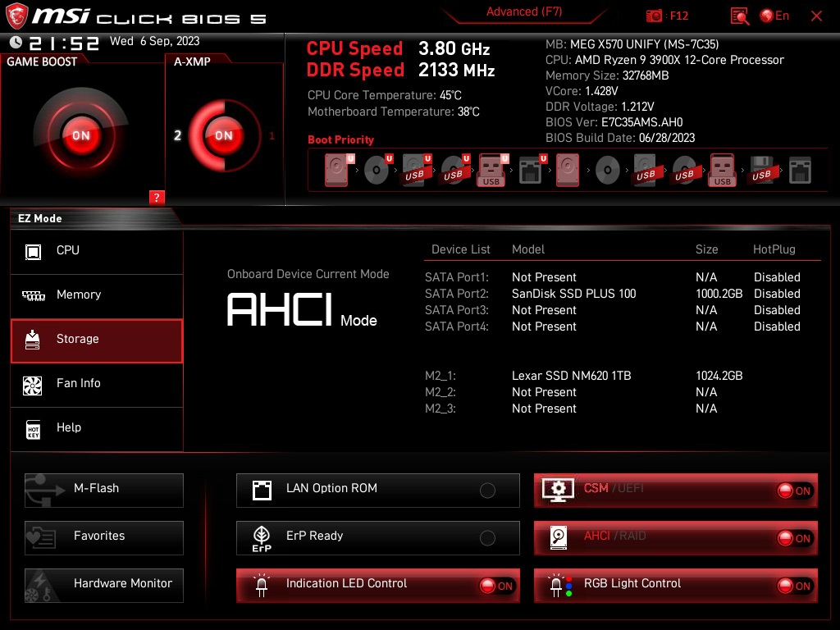
Task: Click the LAN Option ROM chip icon
Action: point(262,491)
